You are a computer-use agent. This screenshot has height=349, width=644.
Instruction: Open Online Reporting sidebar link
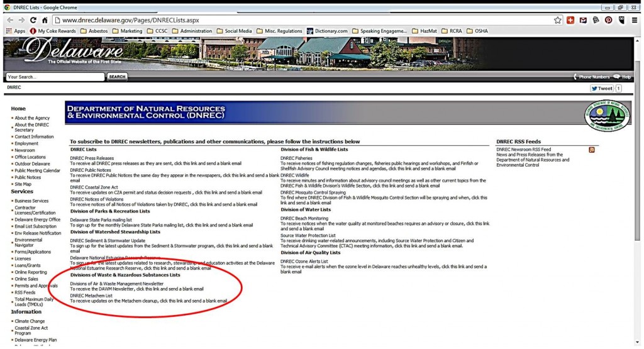click(31, 272)
